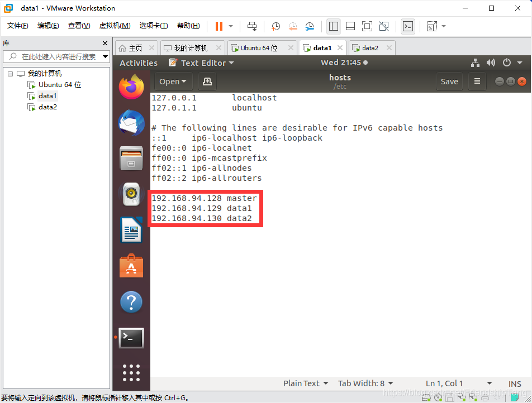532x403 pixels.
Task: Expand the system menu arrow
Action: 520,63
